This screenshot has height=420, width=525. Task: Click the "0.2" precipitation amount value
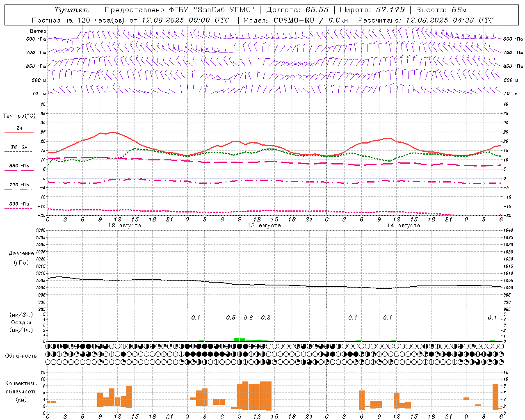click(x=266, y=317)
